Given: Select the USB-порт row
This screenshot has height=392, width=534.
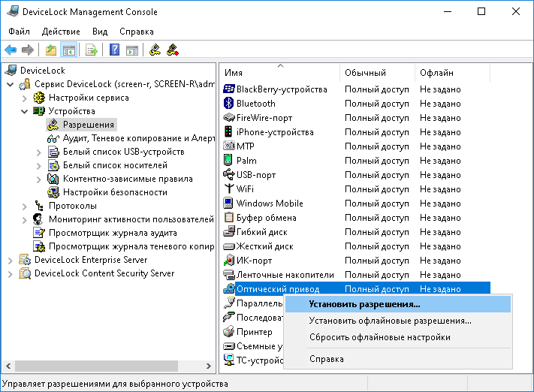Looking at the screenshot, I should (255, 175).
